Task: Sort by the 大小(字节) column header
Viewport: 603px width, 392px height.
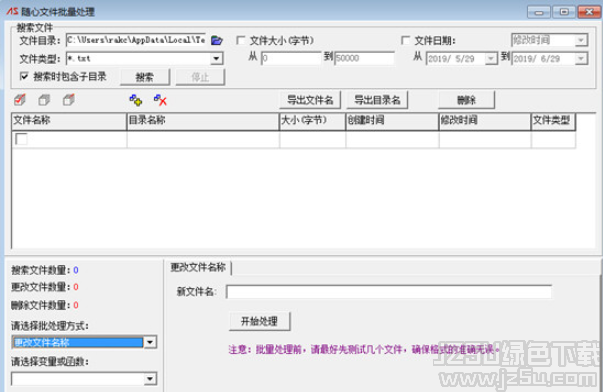Action: tap(312, 121)
